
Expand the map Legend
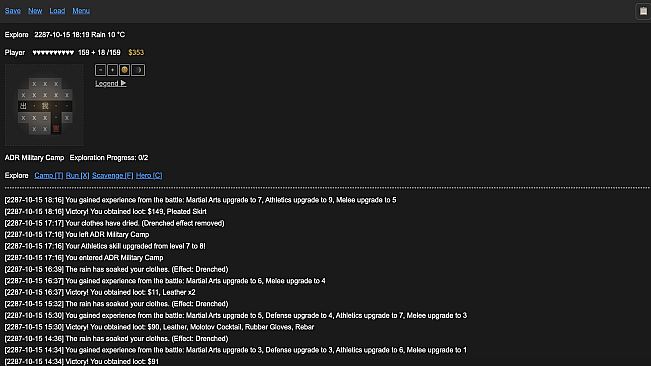[x=110, y=83]
